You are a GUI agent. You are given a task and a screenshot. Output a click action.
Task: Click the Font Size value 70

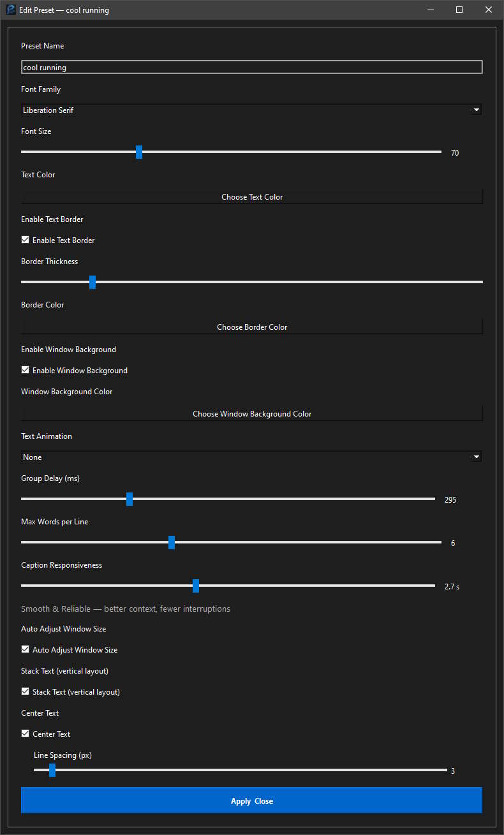(455, 153)
